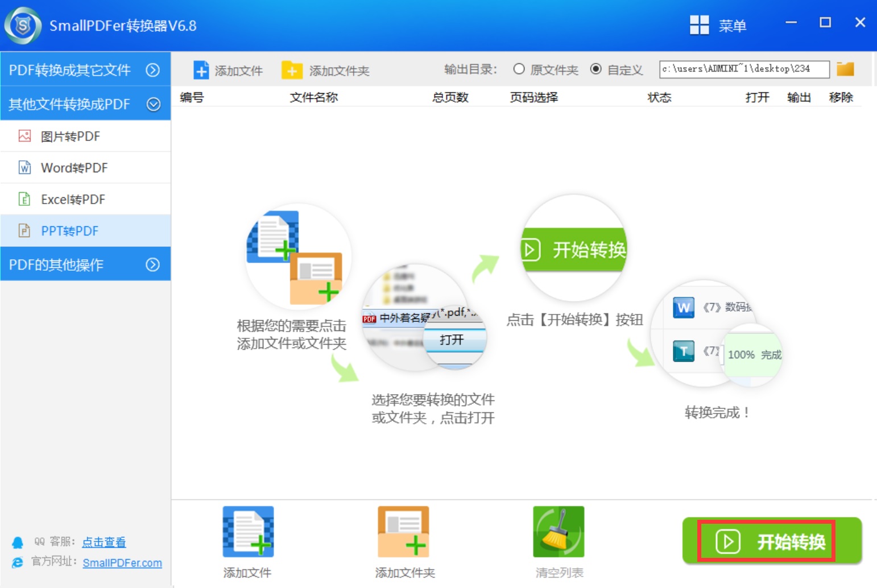This screenshot has width=877, height=588.
Task: Select the 自定义 output radio button
Action: click(595, 69)
